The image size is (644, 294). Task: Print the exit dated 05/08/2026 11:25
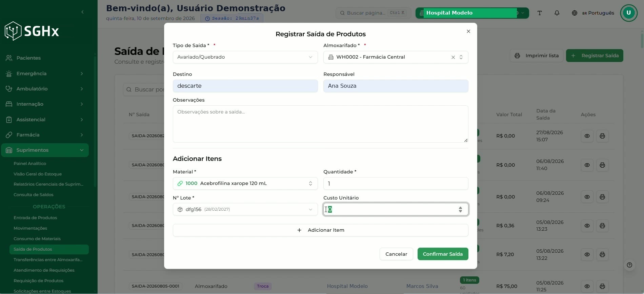coord(602,286)
